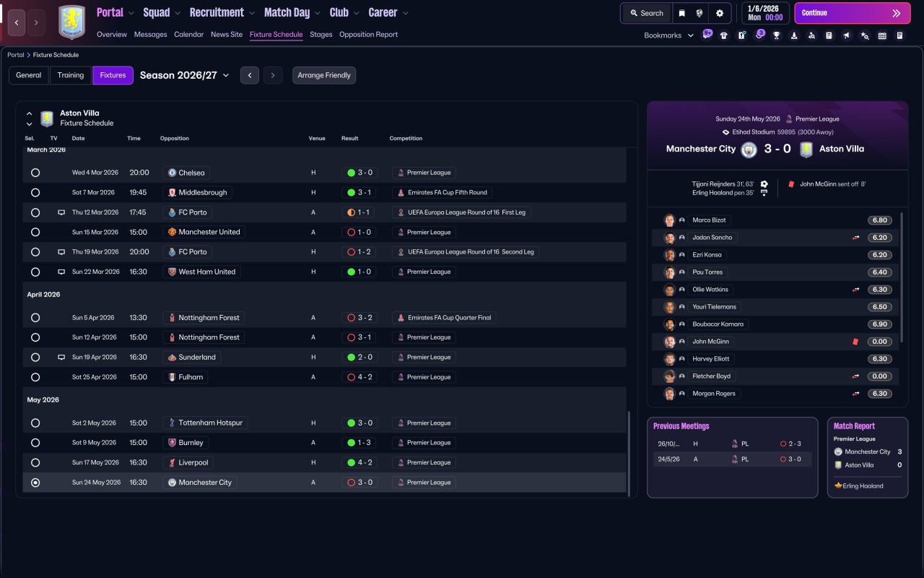This screenshot has height=578, width=924.
Task: Click the person scouting search icon in bookmarks bar
Action: click(811, 35)
